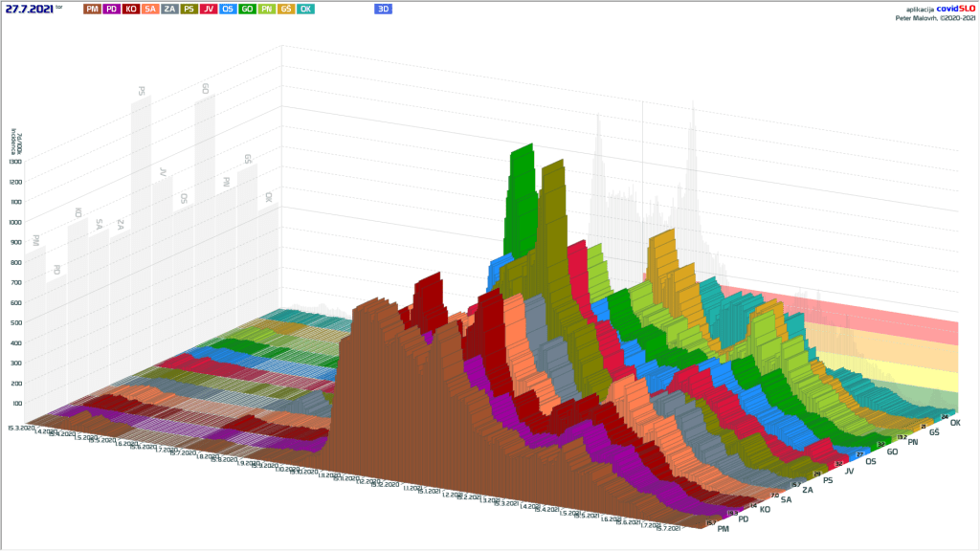Click the orange SA legend button
980x551 pixels.
tap(151, 9)
